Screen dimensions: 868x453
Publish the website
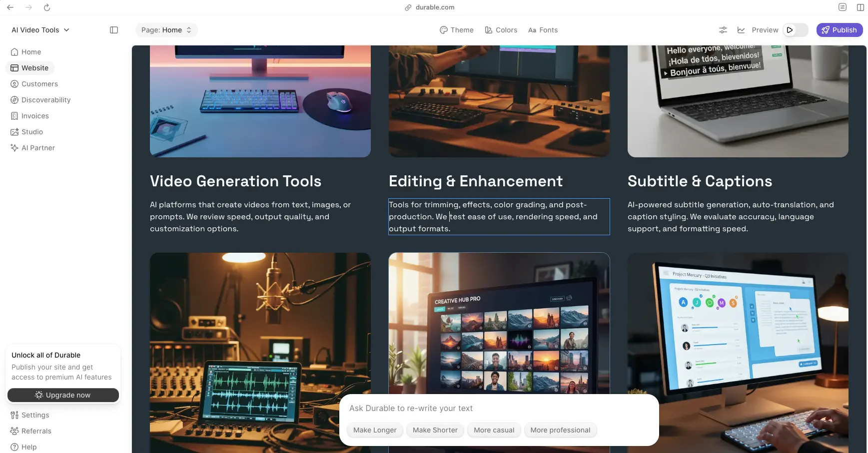(x=840, y=30)
